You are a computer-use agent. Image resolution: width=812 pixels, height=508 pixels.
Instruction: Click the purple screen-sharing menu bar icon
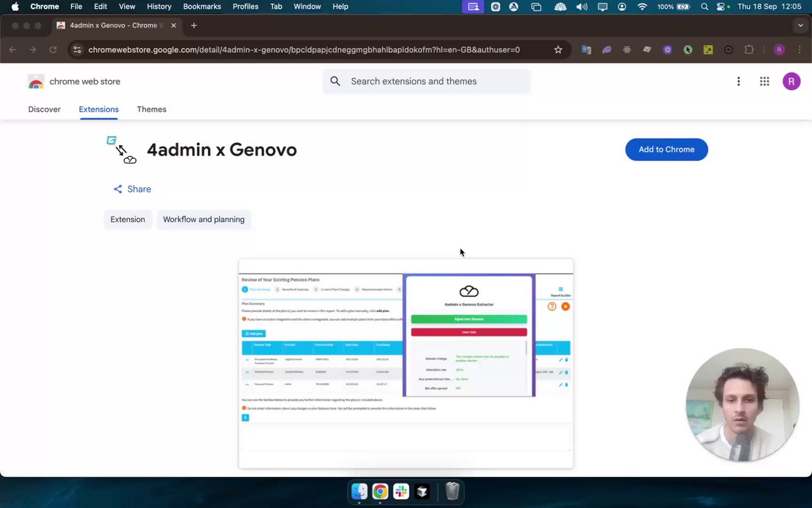pyautogui.click(x=473, y=6)
